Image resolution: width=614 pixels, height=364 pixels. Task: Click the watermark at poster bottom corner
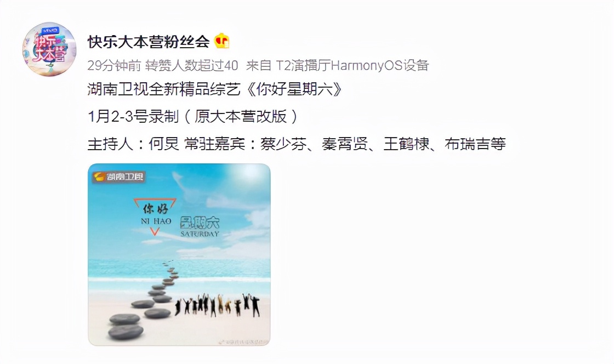point(242,342)
